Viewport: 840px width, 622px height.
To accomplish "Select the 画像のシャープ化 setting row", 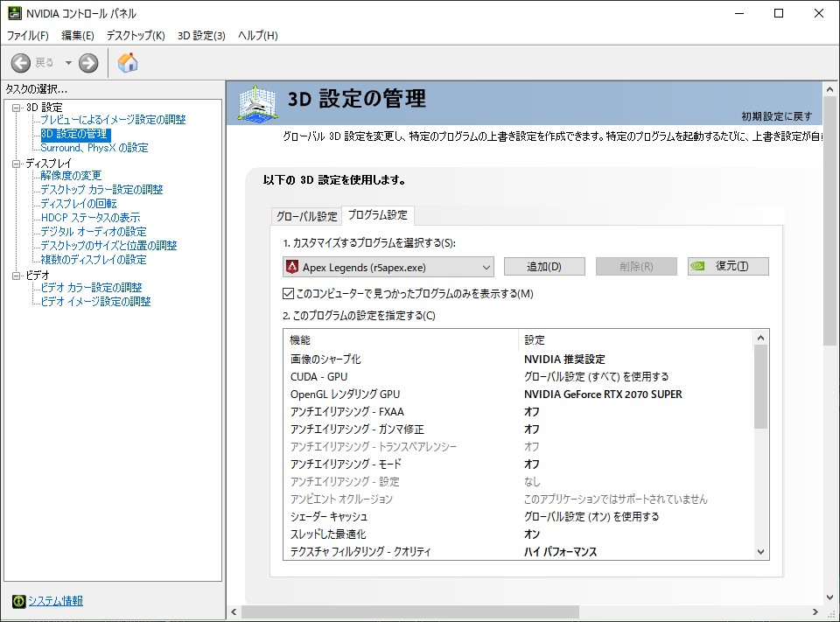I will click(518, 359).
